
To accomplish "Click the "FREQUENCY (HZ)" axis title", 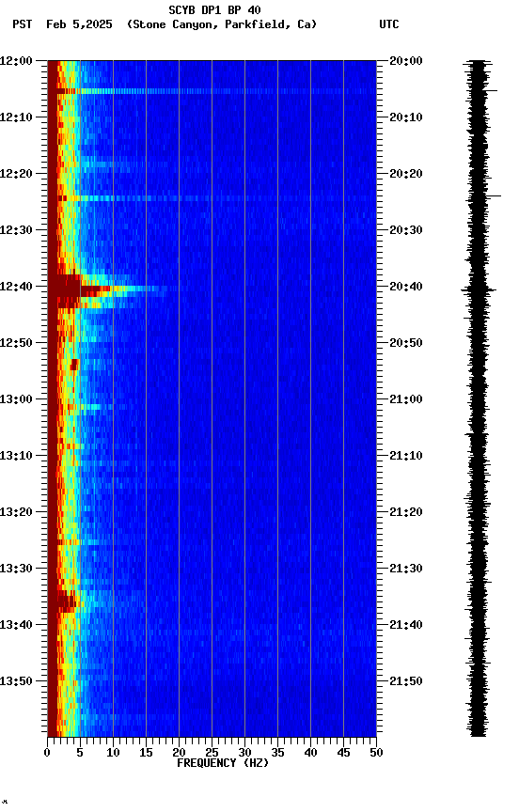I will point(223,763).
